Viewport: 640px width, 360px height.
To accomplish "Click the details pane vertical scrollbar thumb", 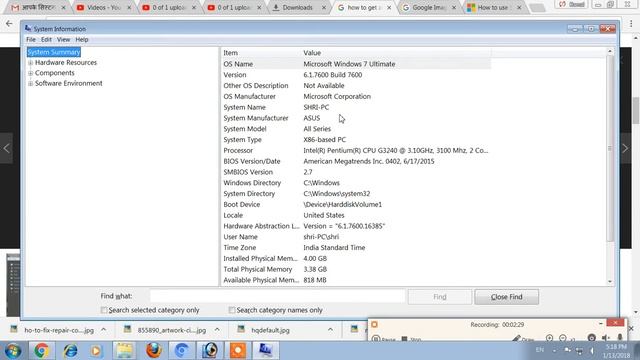I will pyautogui.click(x=610, y=148).
